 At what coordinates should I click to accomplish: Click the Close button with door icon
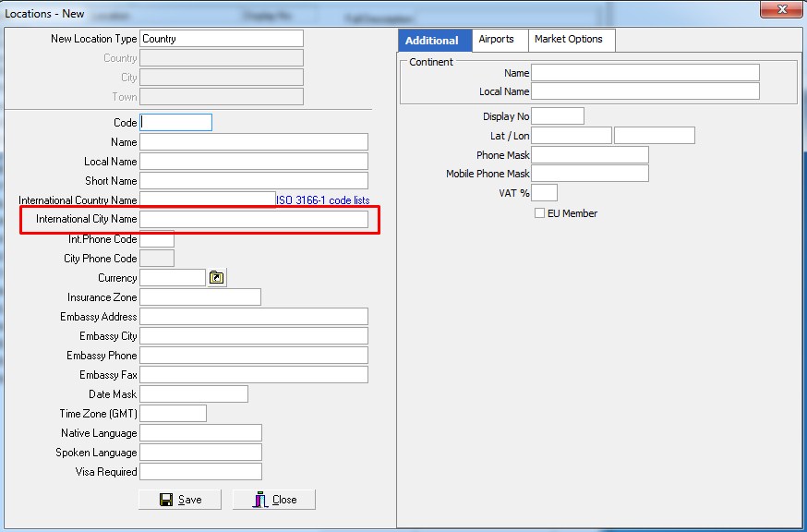[x=274, y=500]
